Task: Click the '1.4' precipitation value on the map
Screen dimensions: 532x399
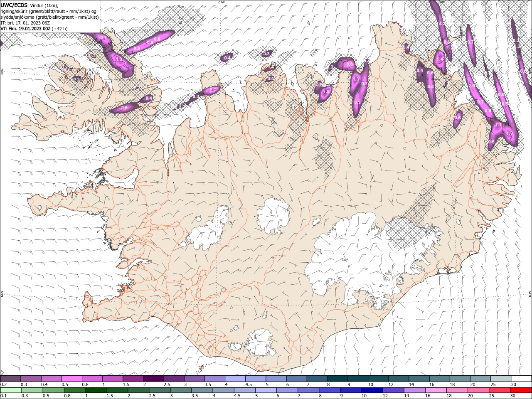Action: point(440,59)
